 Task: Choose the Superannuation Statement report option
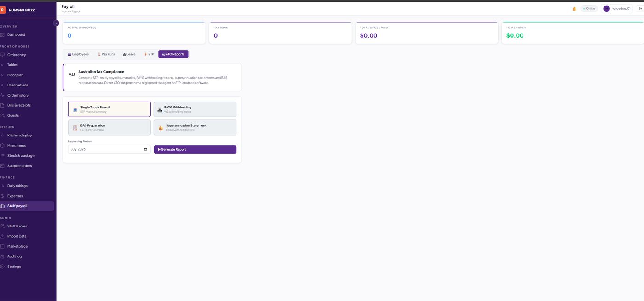click(x=195, y=127)
